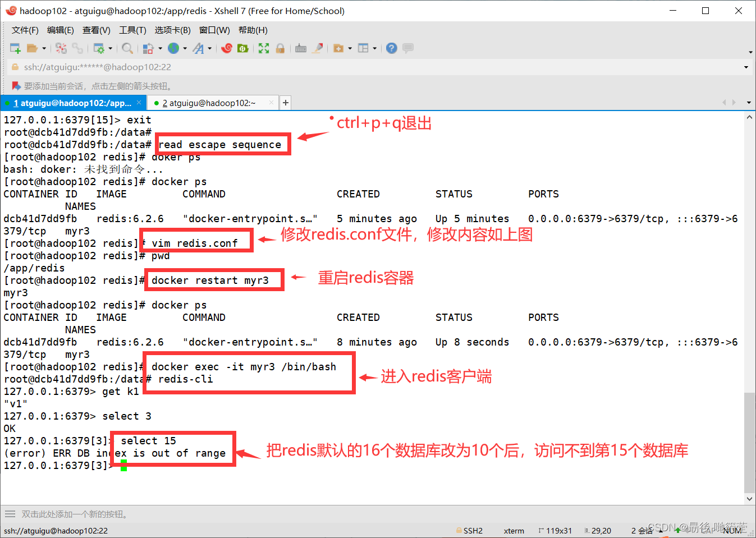Click the Find magnifier icon
The height and width of the screenshot is (538, 756).
point(127,49)
